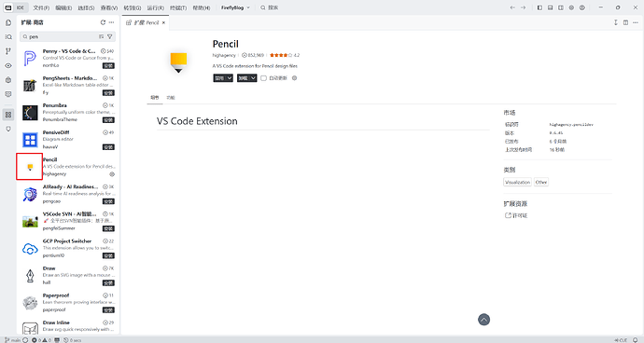Viewport: 644px width, 343px height.
Task: Toggle the secondary sidebar layout icon
Action: pyautogui.click(x=561, y=7)
